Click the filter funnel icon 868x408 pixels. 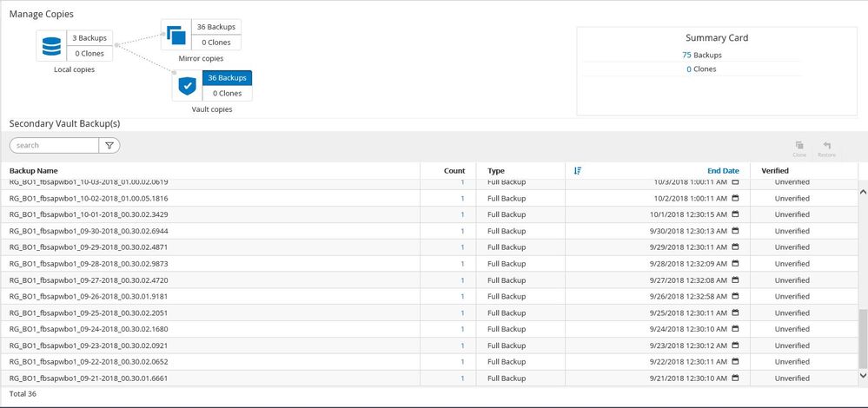pyautogui.click(x=109, y=146)
